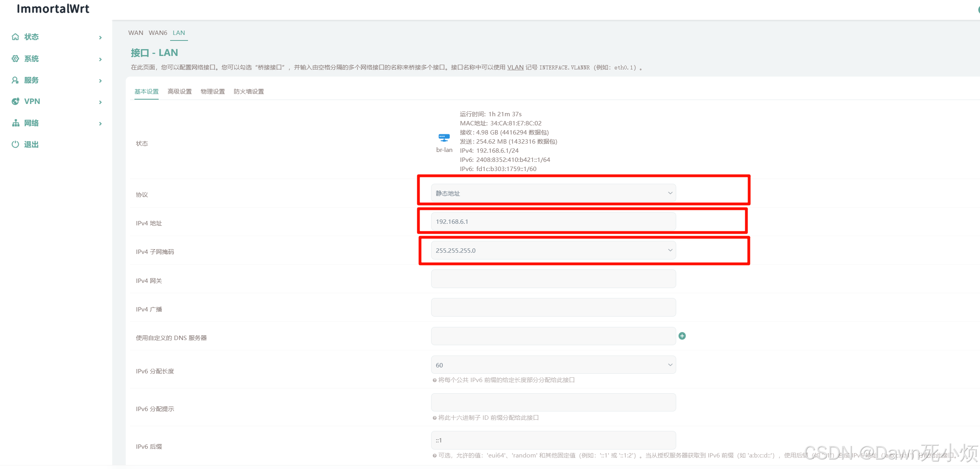Switch to the WAN6 interface tab
This screenshot has height=469, width=980.
(157, 33)
